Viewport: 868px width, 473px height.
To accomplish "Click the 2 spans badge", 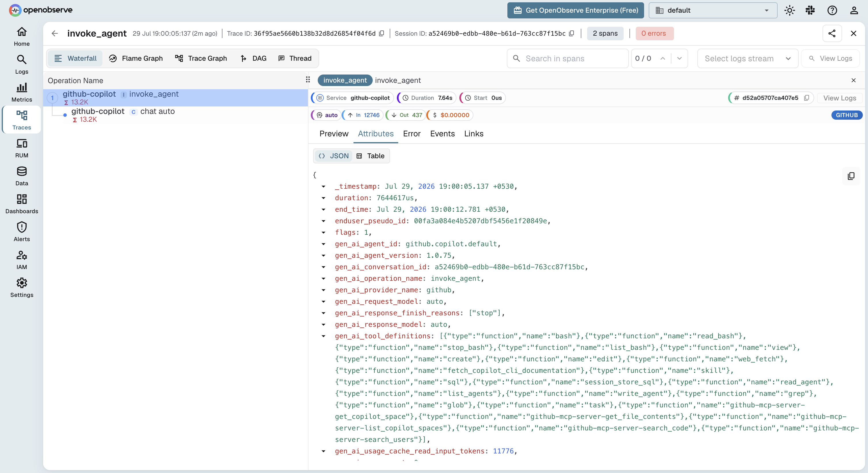I will [x=605, y=33].
